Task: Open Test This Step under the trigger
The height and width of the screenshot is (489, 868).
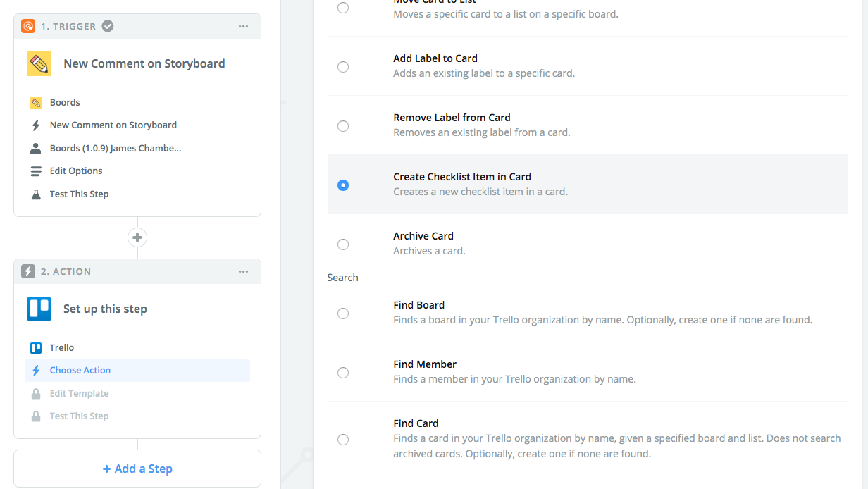Action: (x=79, y=194)
